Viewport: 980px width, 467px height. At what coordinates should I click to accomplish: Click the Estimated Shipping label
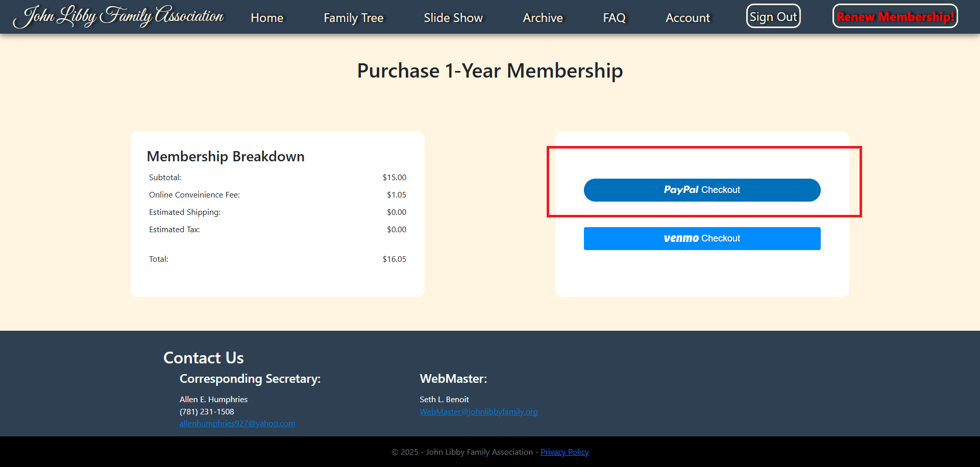(185, 212)
